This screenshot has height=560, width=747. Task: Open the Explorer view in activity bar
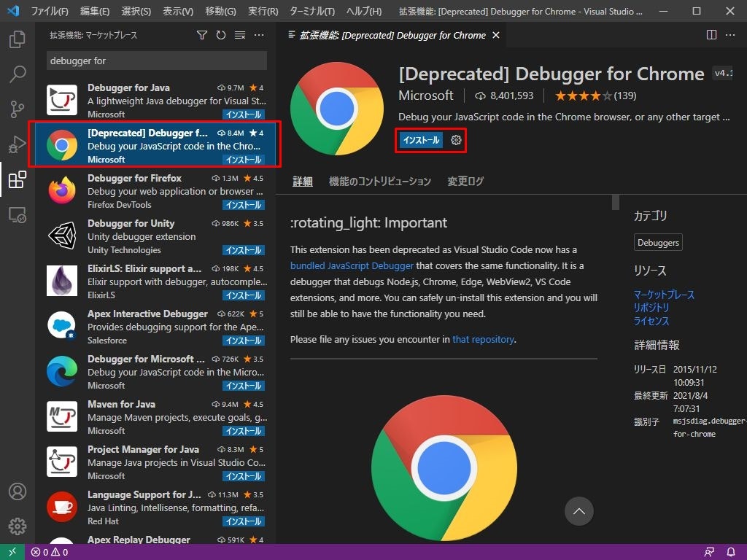click(18, 39)
